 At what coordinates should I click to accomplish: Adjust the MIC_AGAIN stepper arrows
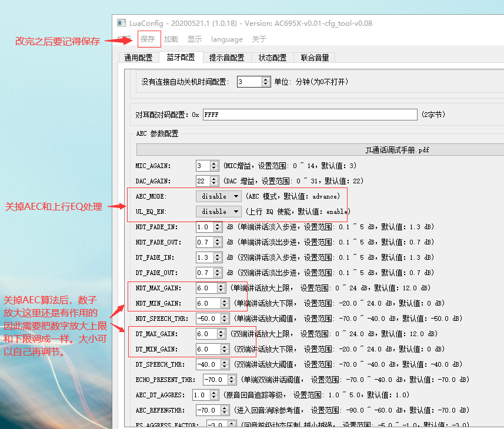(x=214, y=166)
